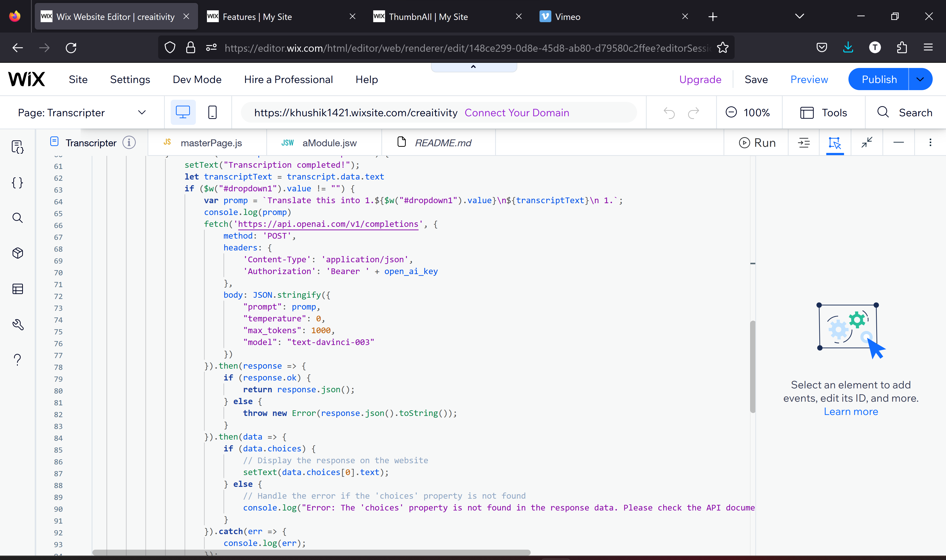Expand the Page: Transcripter dropdown
The image size is (946, 560).
coord(142,113)
